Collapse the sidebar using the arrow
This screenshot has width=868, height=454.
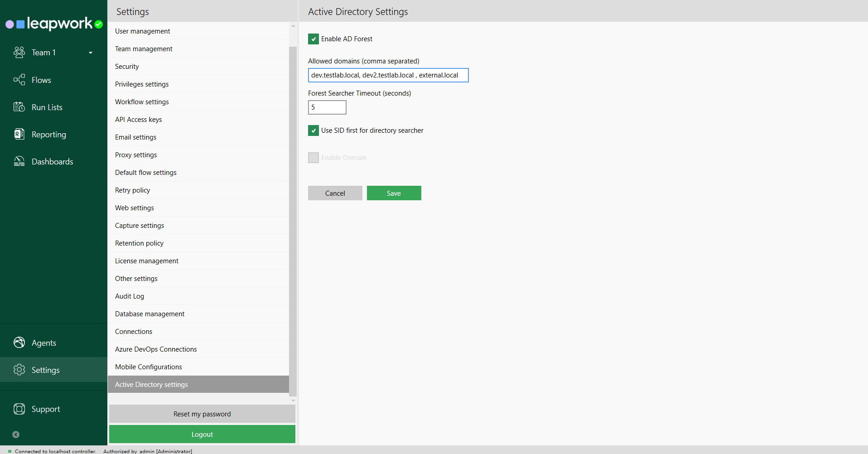(15, 434)
